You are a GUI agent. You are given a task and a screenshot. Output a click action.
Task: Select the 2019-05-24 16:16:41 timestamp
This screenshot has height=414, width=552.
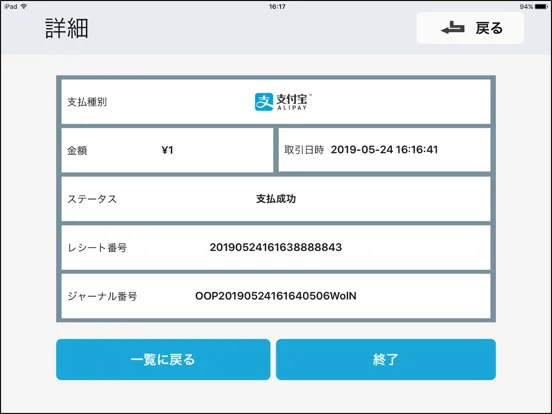(x=384, y=150)
